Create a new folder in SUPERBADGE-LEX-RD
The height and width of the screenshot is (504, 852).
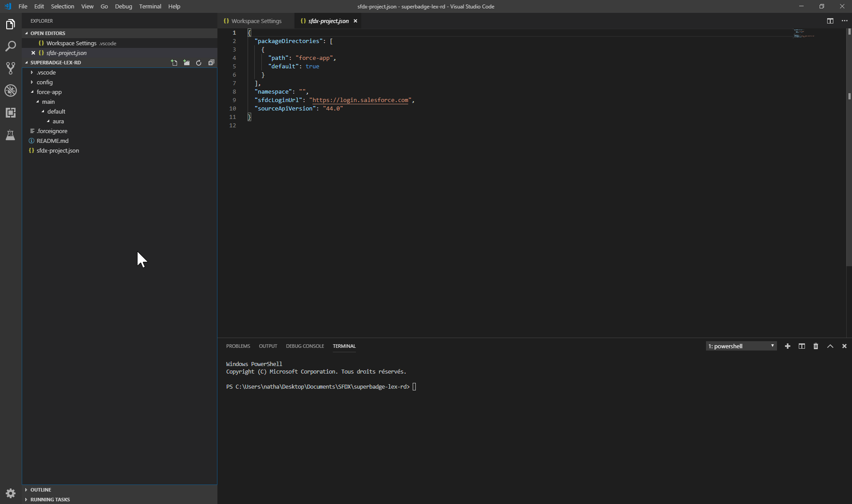[186, 63]
